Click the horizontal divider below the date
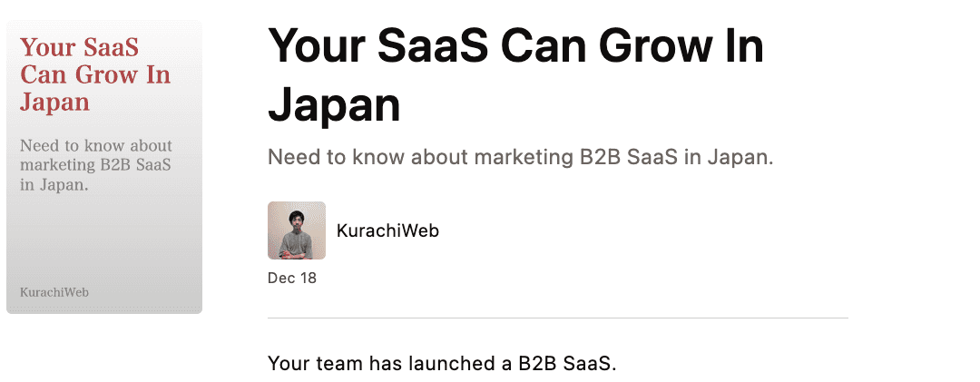 point(558,318)
